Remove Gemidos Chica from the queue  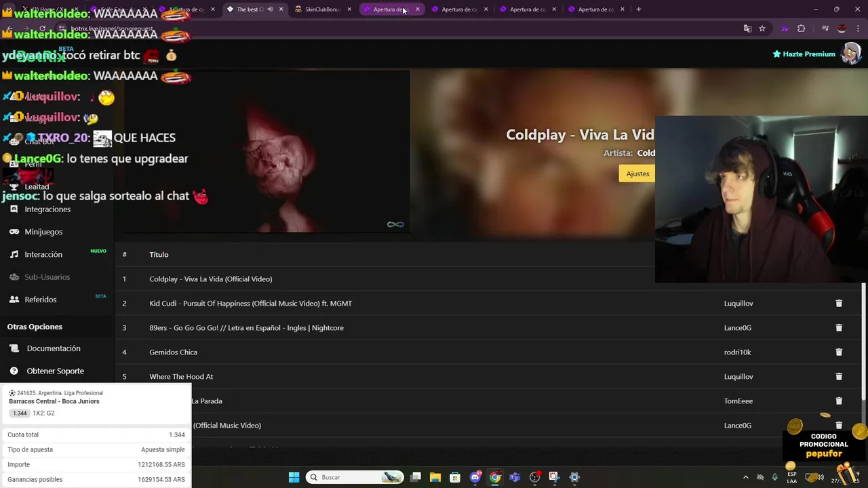[839, 352]
